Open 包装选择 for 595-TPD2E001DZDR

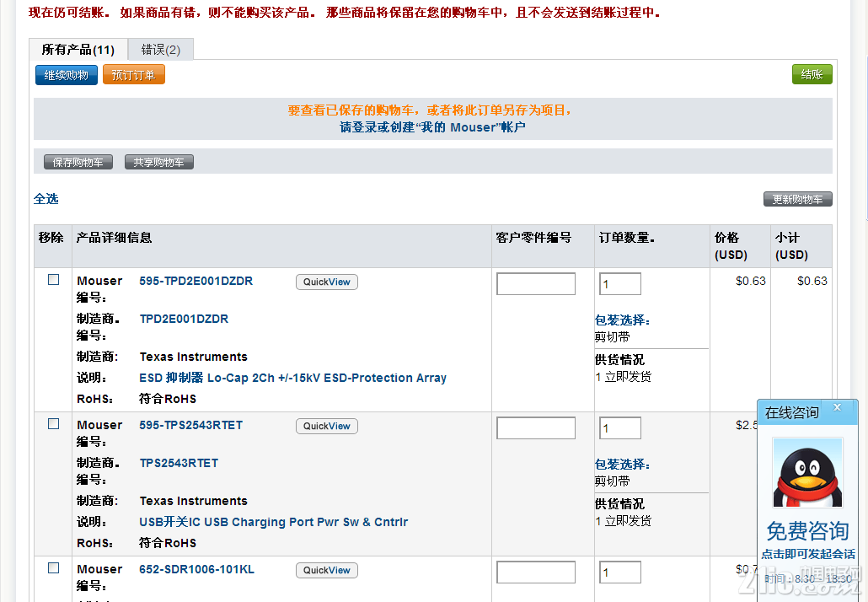(622, 320)
